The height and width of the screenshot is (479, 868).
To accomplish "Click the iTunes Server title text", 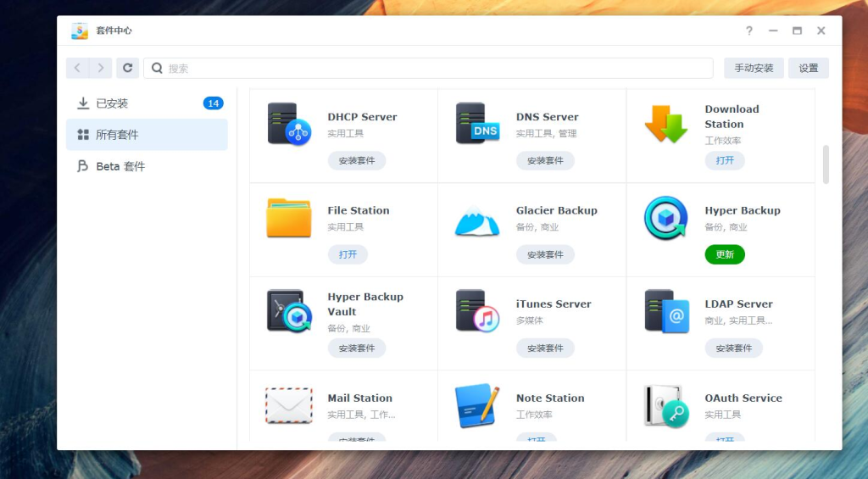I will click(554, 304).
